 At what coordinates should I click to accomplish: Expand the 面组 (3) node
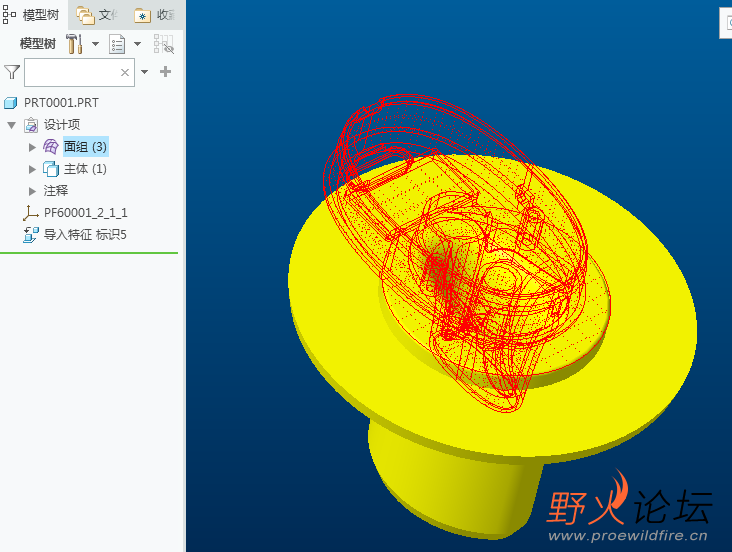point(32,147)
